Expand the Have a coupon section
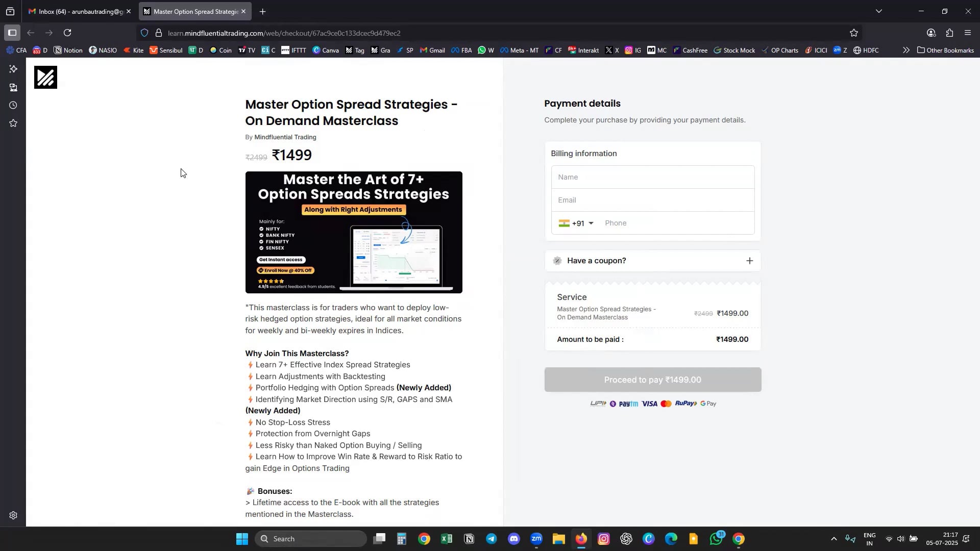Screen dimensions: 980x551 click(749, 260)
